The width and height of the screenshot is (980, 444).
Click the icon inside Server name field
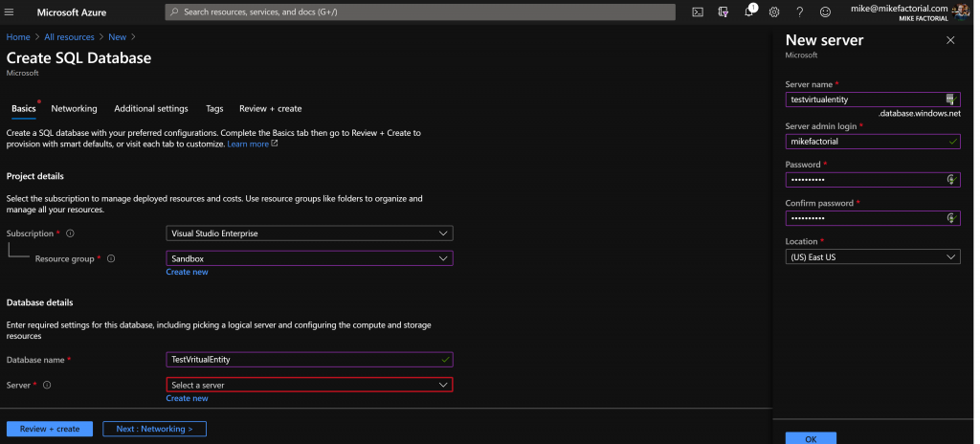pos(950,99)
